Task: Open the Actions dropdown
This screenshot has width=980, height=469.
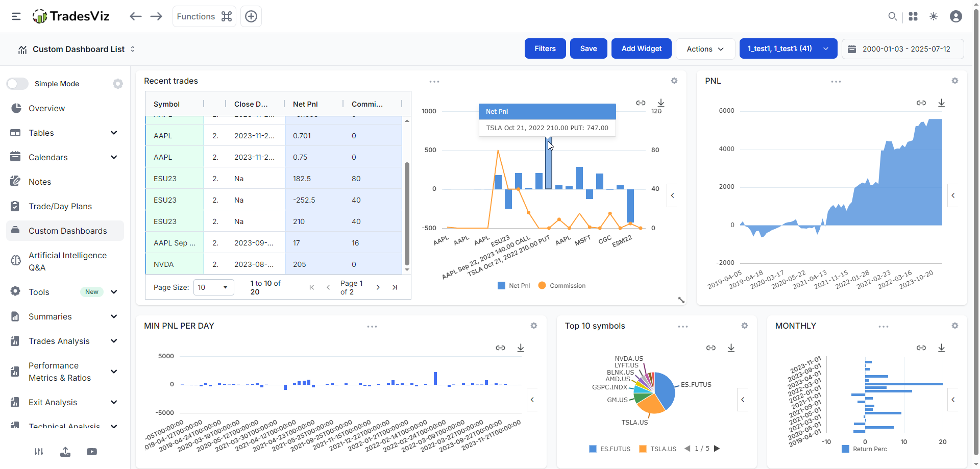Action: pos(705,49)
